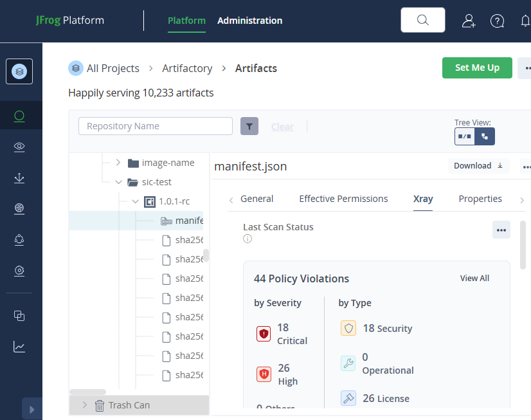Open the Distribution download icon in sidebar
This screenshot has width=531, height=420.
pos(19,178)
